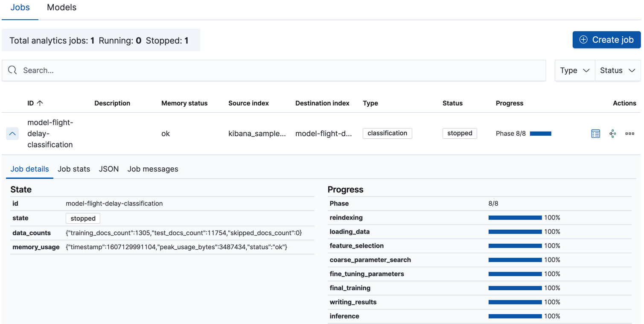Collapse the expanded job row via the chevron
This screenshot has height=324, width=644.
[x=12, y=133]
